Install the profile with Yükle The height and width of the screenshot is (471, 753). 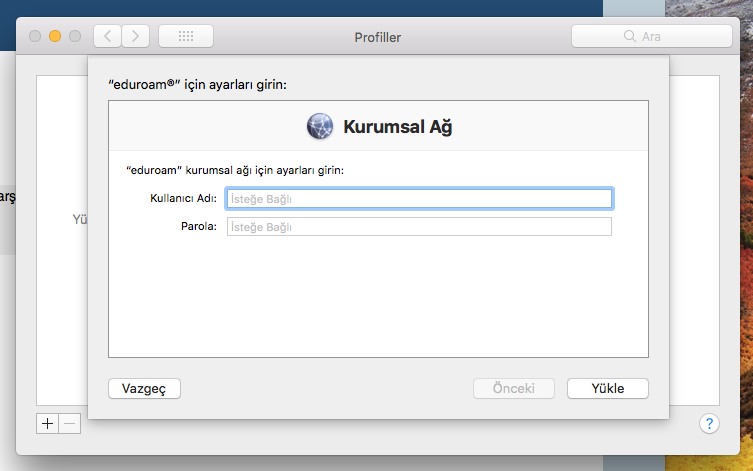point(608,388)
